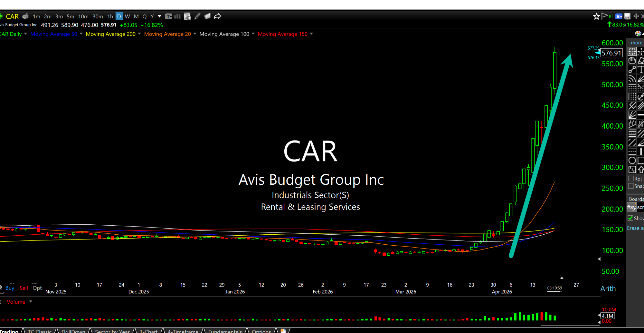The width and height of the screenshot is (644, 333).
Task: Open the DrillDown tab
Action: [x=73, y=331]
